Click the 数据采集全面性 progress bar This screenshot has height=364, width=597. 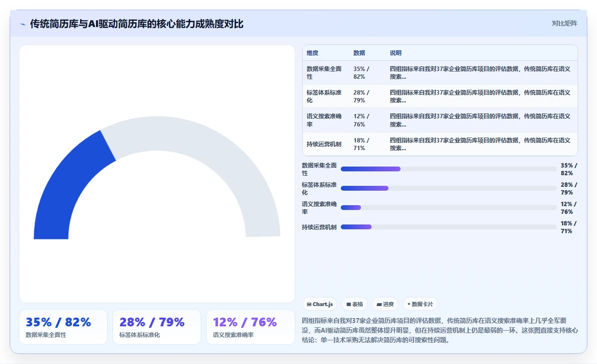(x=449, y=169)
